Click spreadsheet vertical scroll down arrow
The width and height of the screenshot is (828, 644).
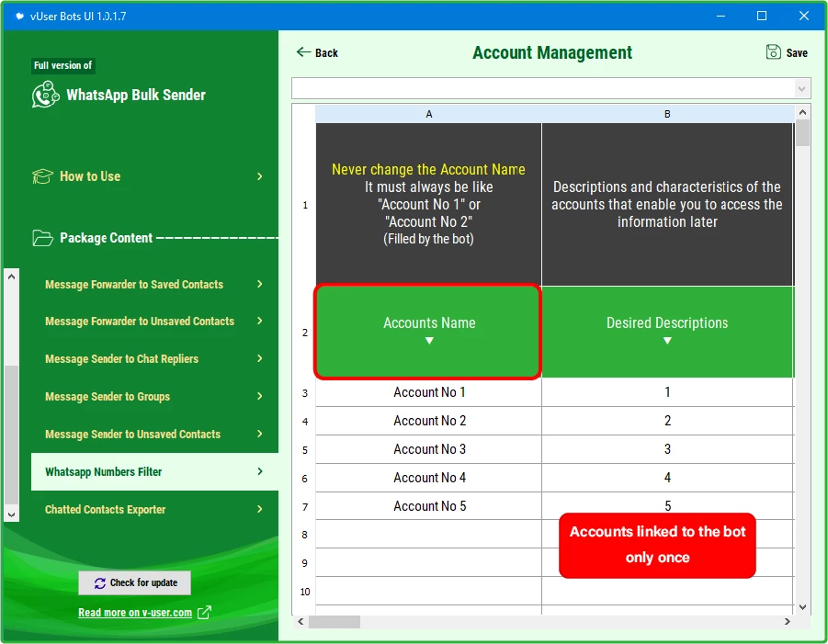pos(802,607)
